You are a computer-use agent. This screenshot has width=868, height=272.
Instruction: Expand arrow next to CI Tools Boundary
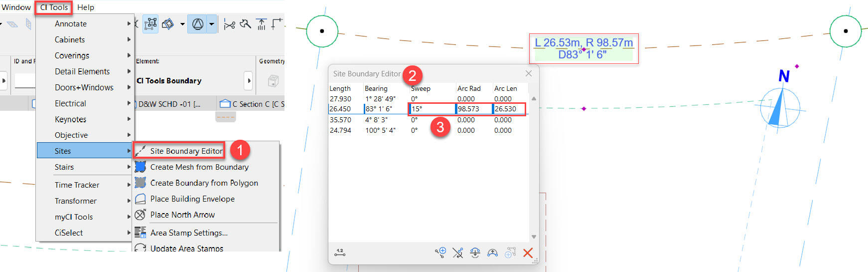(249, 80)
